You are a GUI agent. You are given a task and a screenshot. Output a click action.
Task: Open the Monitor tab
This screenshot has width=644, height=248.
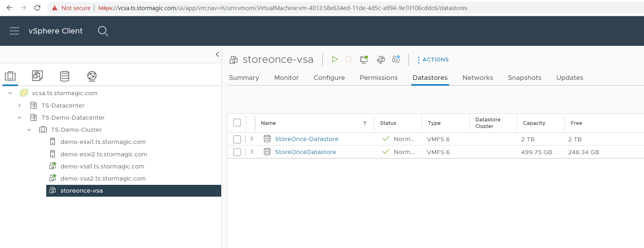286,78
